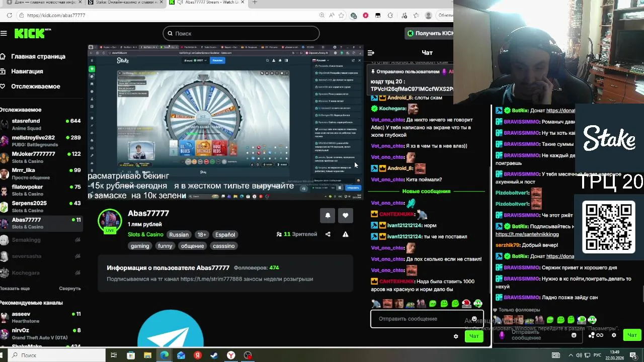Select the funny tag
Viewport: 644px width, 362px height.
(165, 246)
